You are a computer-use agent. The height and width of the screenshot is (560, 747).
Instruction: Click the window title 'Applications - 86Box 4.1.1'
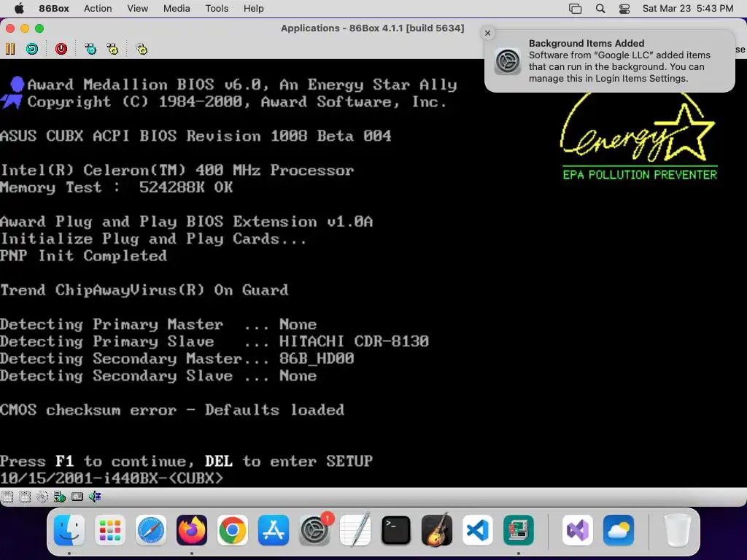[x=372, y=28]
